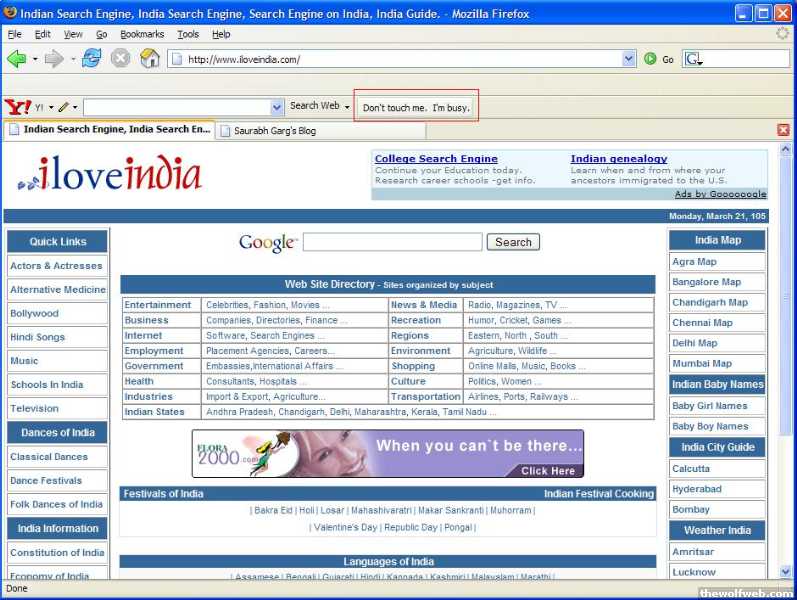Open the Agra Map link
797x600 pixels.
pos(694,262)
